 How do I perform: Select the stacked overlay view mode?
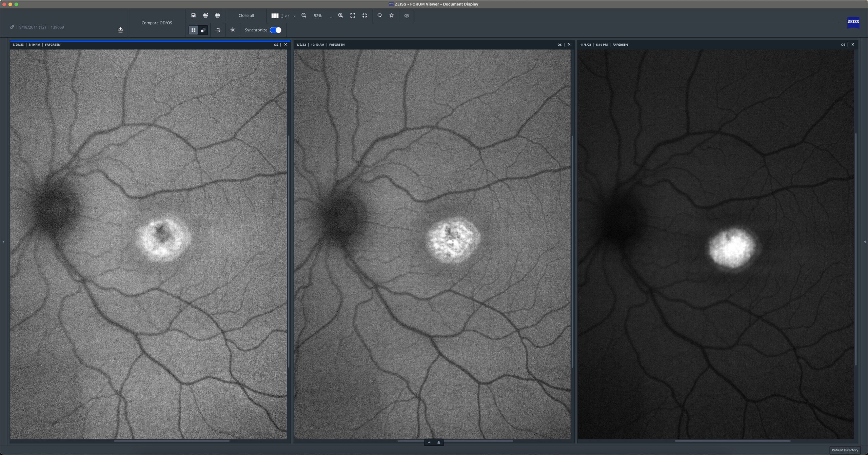pos(203,30)
